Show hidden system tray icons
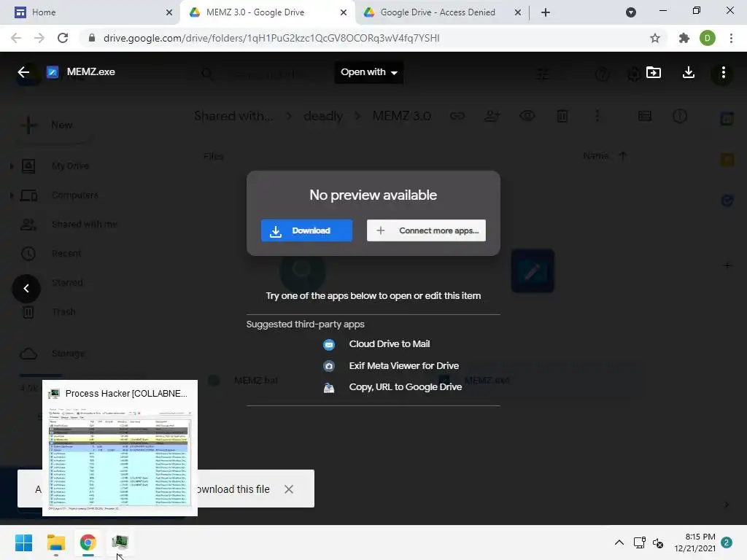Image resolution: width=747 pixels, height=560 pixels. 619,542
